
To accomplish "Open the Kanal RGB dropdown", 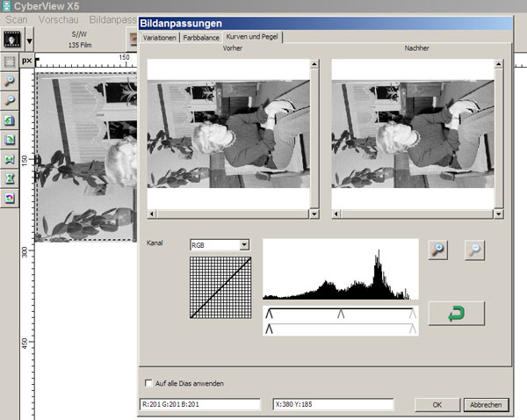I will click(244, 244).
